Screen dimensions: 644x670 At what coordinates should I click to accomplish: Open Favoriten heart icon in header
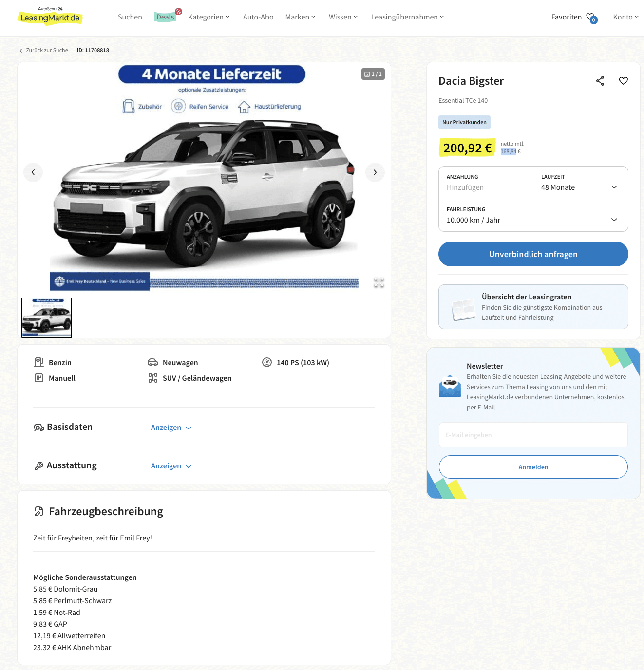tap(591, 18)
